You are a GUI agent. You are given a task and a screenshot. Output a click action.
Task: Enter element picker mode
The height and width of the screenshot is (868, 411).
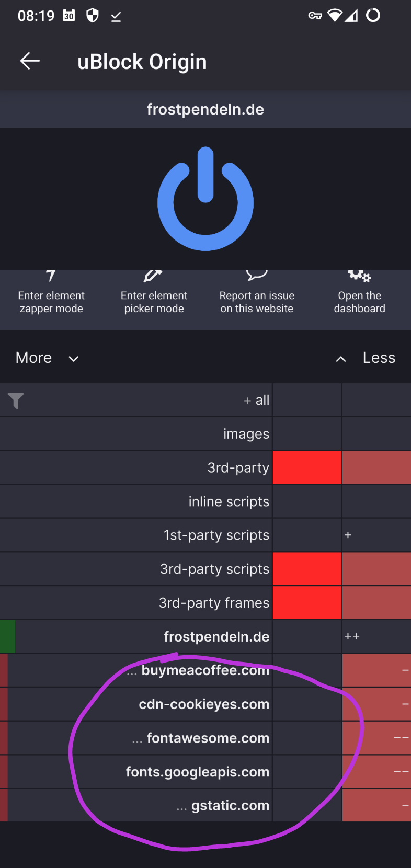click(154, 293)
